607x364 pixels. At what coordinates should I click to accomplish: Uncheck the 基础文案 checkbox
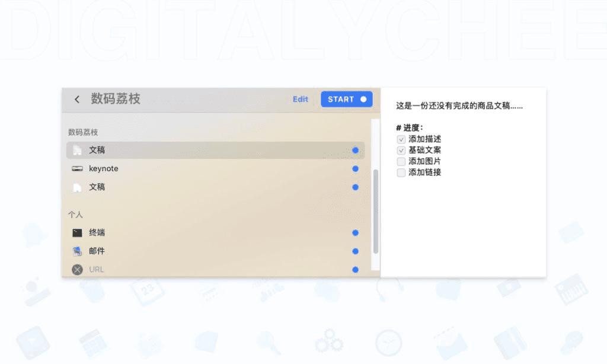(x=401, y=150)
